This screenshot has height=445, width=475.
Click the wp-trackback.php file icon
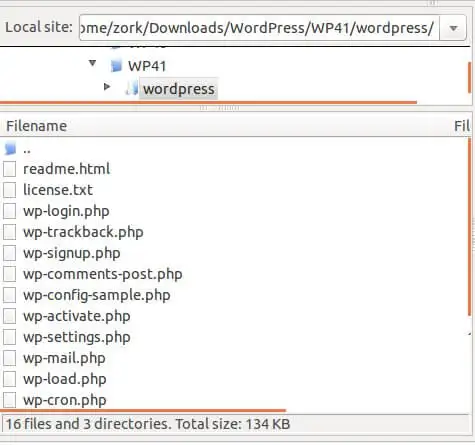coord(9,232)
